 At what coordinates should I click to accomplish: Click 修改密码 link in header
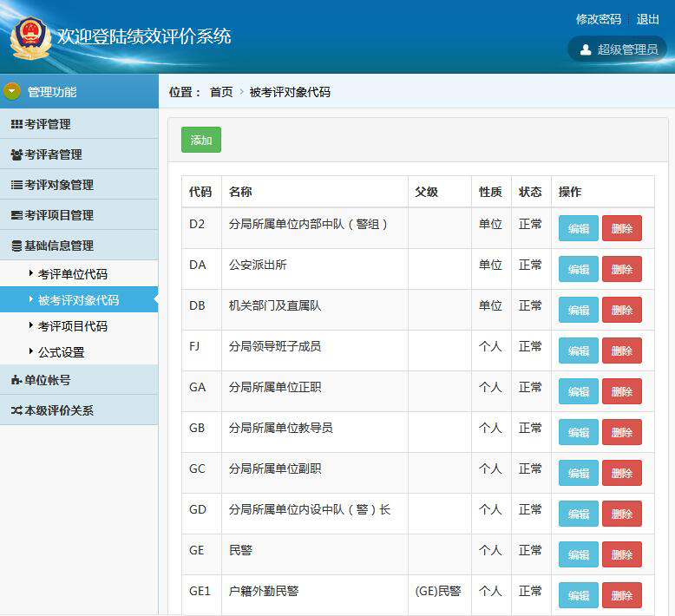coord(599,19)
